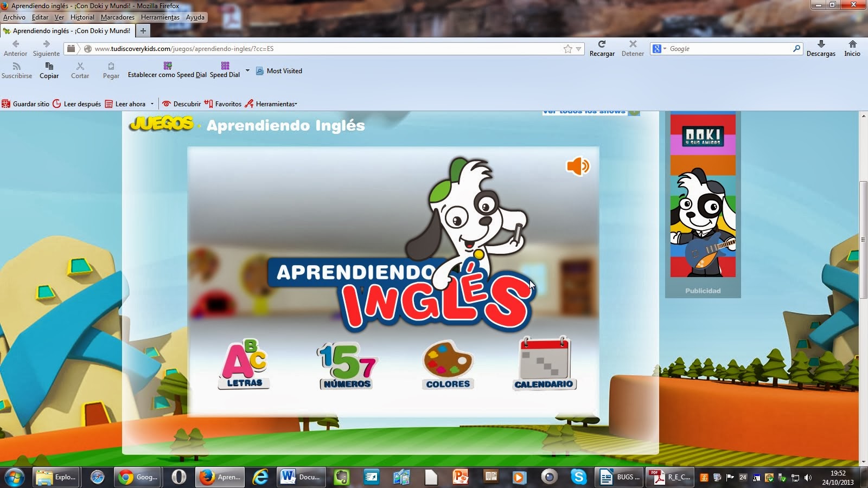This screenshot has height=488, width=868.
Task: Open the Números game
Action: click(x=347, y=365)
